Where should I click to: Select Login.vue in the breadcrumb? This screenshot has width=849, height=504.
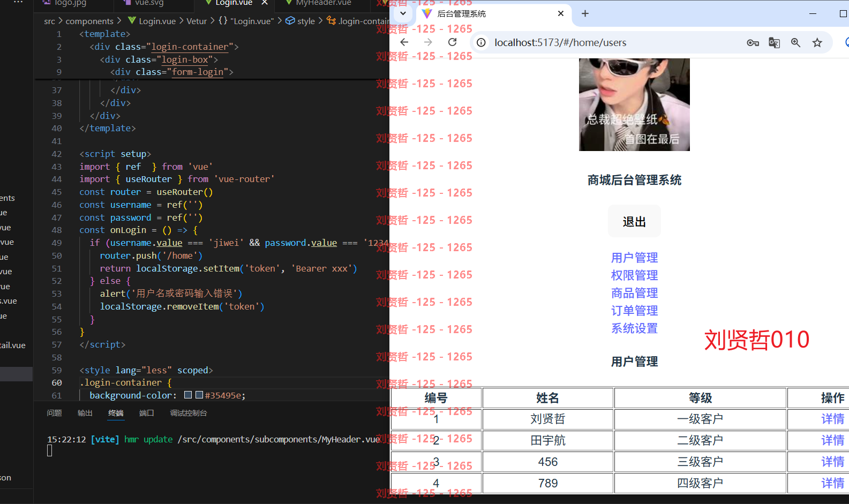152,21
